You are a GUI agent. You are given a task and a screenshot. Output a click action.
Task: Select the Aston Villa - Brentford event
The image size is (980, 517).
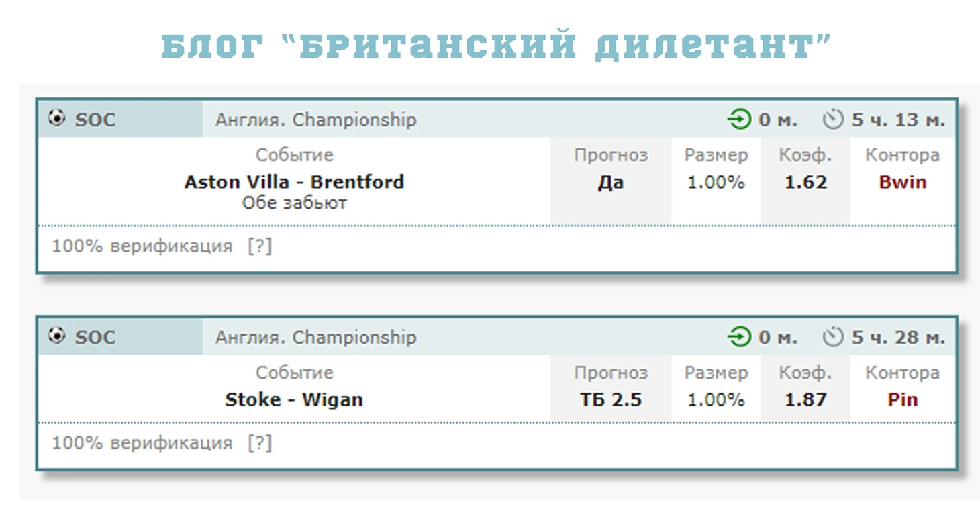(295, 182)
